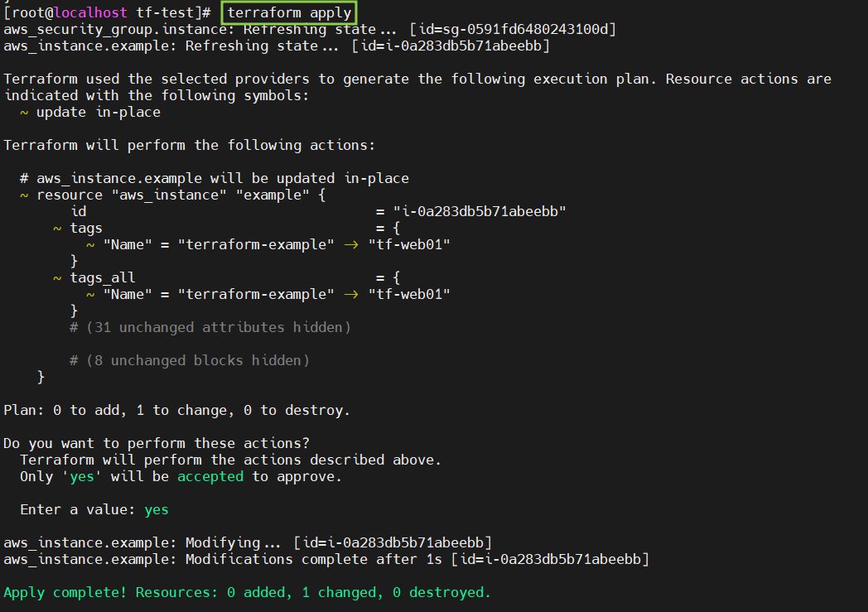Click the 'Plan: 0 to add, 1 to change' line

coord(176,411)
